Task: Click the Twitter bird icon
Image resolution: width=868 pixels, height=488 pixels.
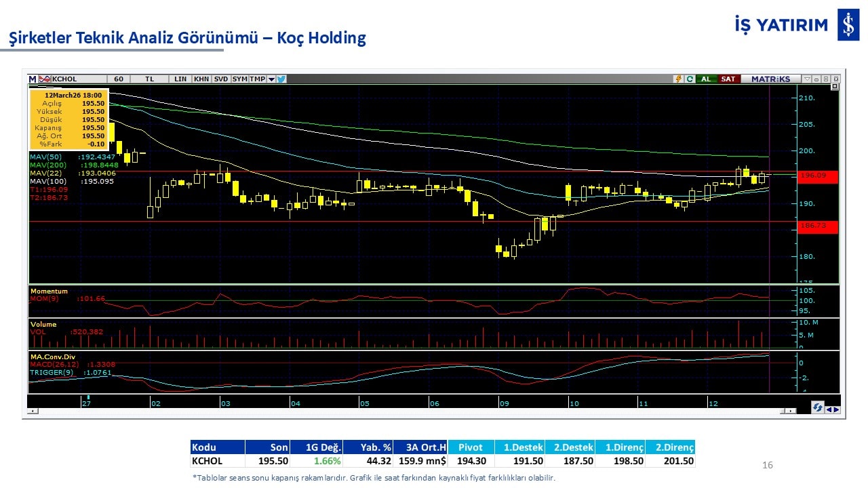Action: point(281,79)
